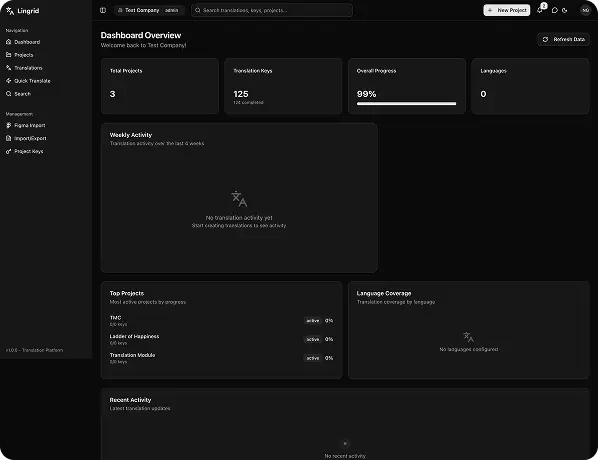Open the Ladder of Happiness project
598x460 pixels.
pos(134,336)
